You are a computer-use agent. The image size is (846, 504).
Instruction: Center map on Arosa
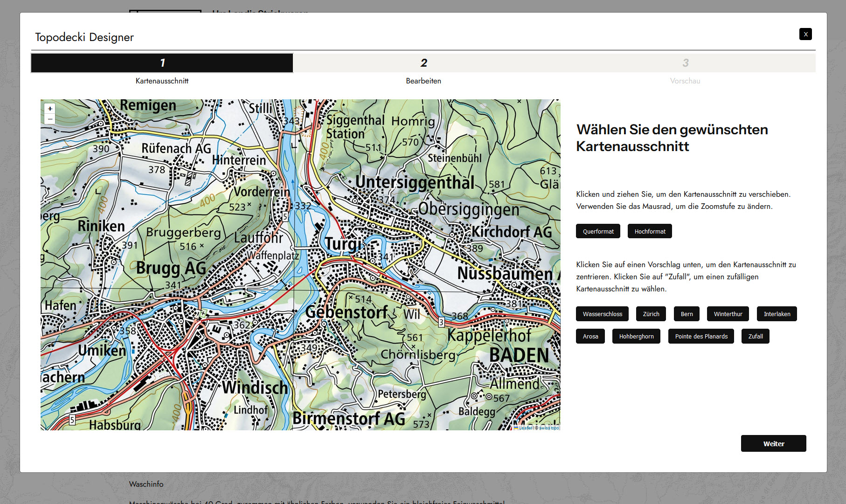click(x=590, y=336)
